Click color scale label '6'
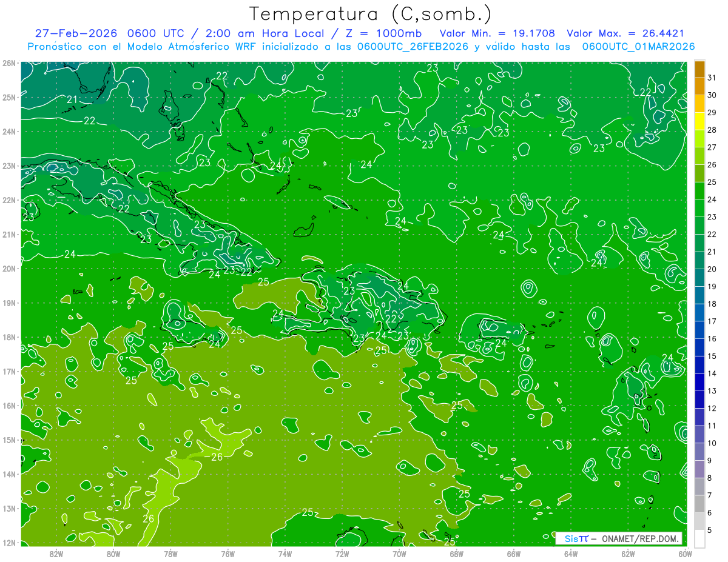Screen dimensions: 728x562 pos(710,513)
